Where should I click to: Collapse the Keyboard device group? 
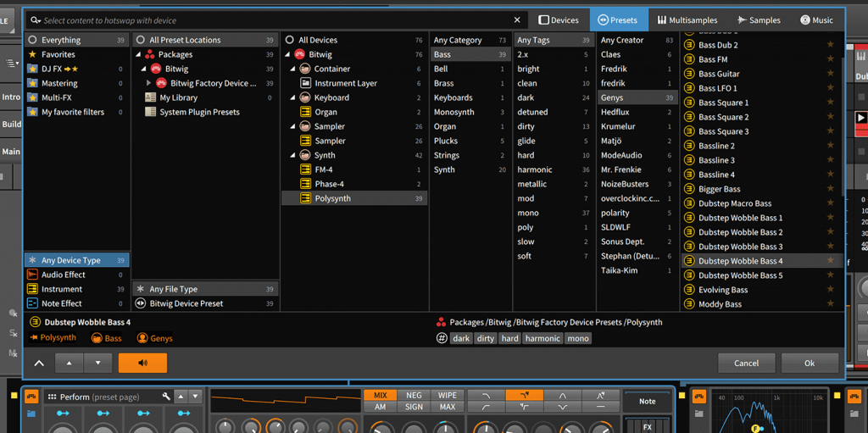point(293,97)
